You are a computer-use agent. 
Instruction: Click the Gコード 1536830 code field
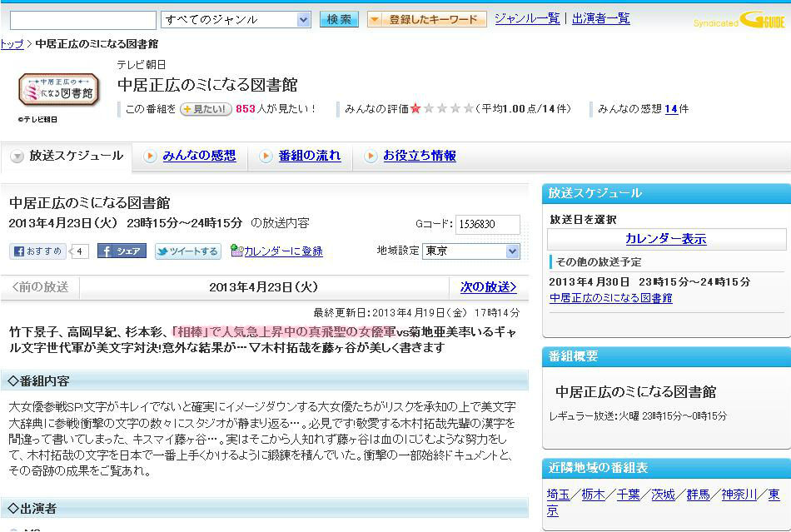pos(488,224)
